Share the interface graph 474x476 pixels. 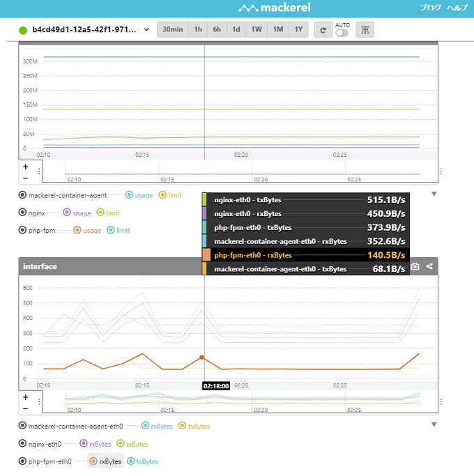(x=429, y=266)
